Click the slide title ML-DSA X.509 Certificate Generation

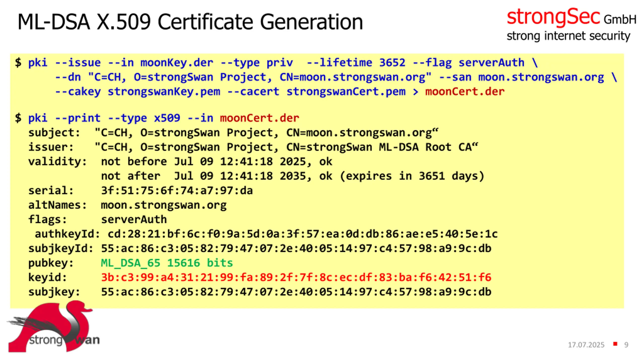point(190,22)
